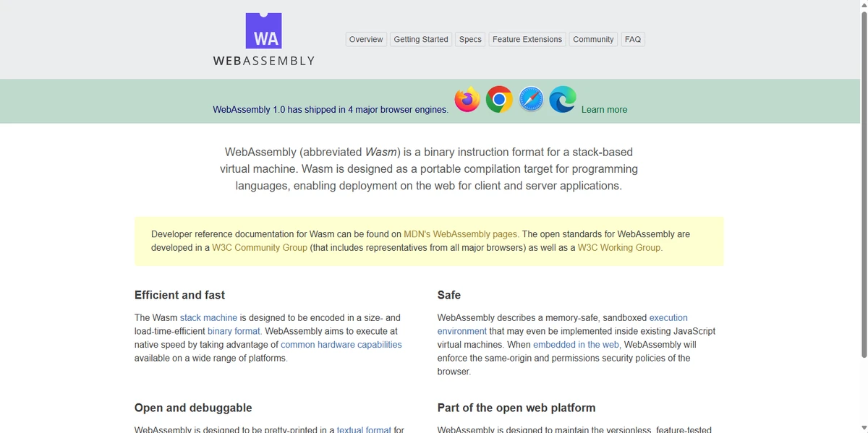
Task: Open the Getting Started section
Action: pyautogui.click(x=421, y=39)
